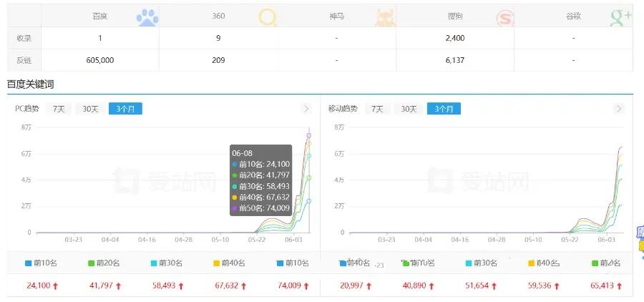Expand the 移动趋势 panel's right chevron
Screen dimensions: 644x302
pyautogui.click(x=619, y=109)
